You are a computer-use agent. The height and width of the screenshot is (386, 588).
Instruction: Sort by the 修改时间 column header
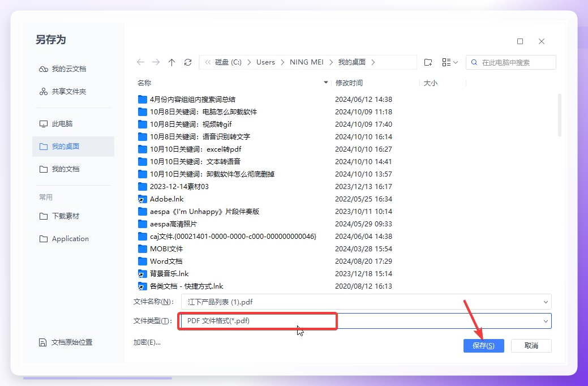(349, 83)
